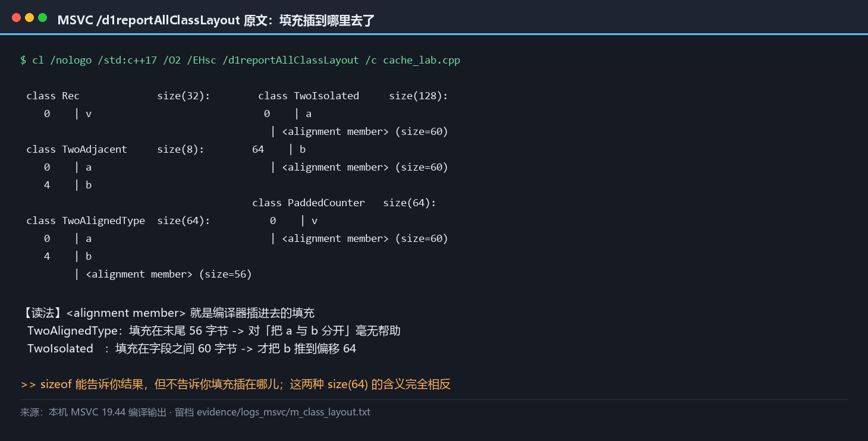
Task: Click 'class PaddedCounter size(64):' header
Action: click(344, 203)
